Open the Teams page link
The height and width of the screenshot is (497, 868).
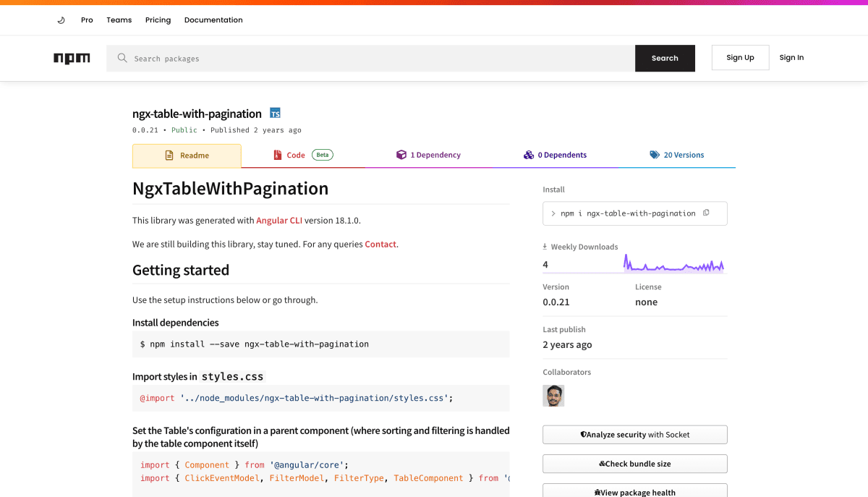tap(119, 20)
